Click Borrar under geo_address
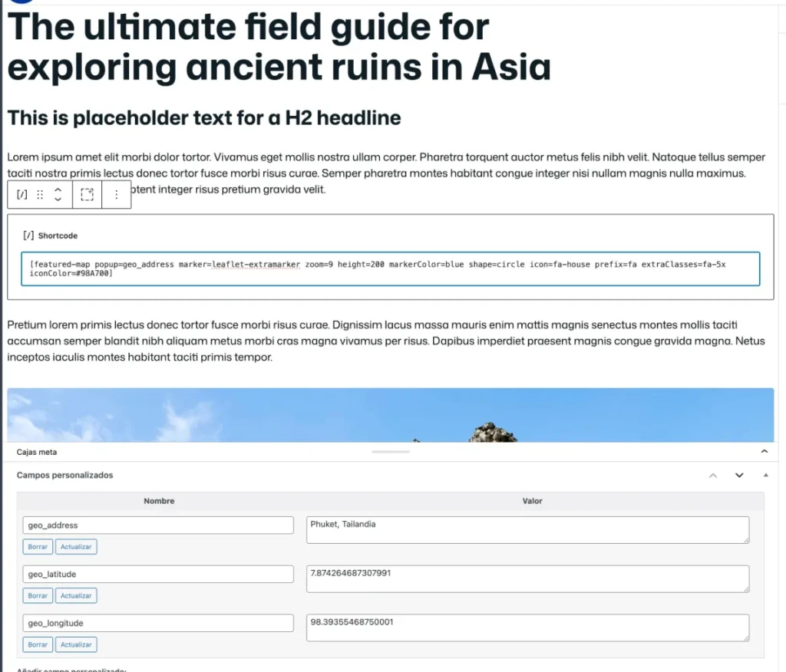The height and width of the screenshot is (672, 786). click(x=38, y=547)
